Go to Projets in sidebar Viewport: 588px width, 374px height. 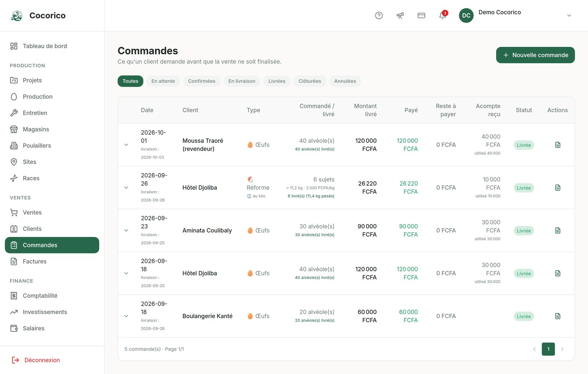pyautogui.click(x=52, y=80)
